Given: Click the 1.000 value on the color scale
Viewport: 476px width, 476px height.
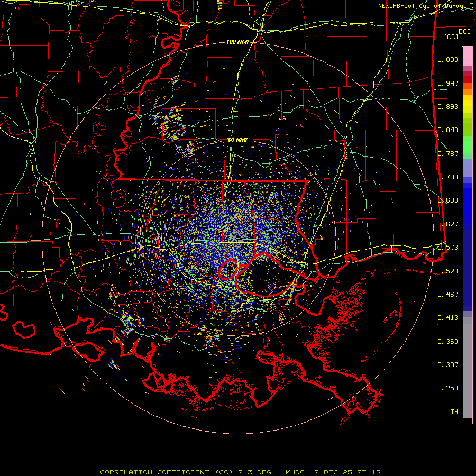Looking at the screenshot, I should pos(448,59).
